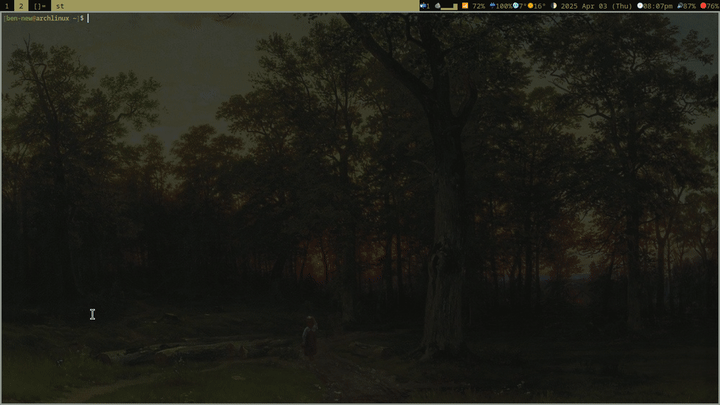
Task: Click the 08:07pm time text
Action: coord(659,6)
